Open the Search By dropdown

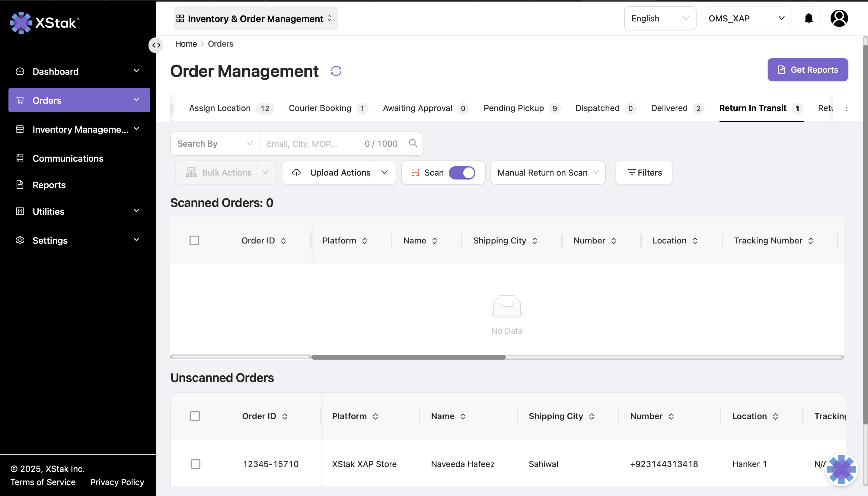(215, 144)
